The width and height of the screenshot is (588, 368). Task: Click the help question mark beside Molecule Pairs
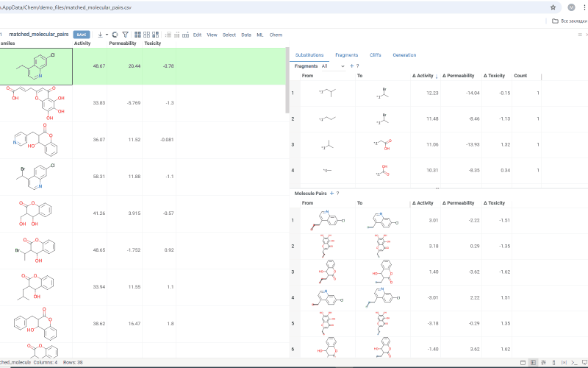[337, 193]
